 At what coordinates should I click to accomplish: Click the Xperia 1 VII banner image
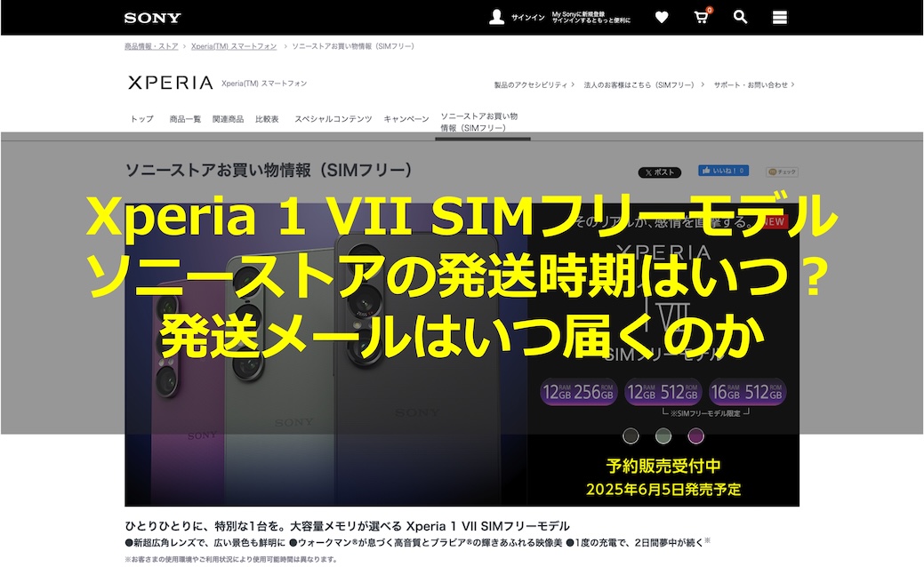[x=462, y=354]
